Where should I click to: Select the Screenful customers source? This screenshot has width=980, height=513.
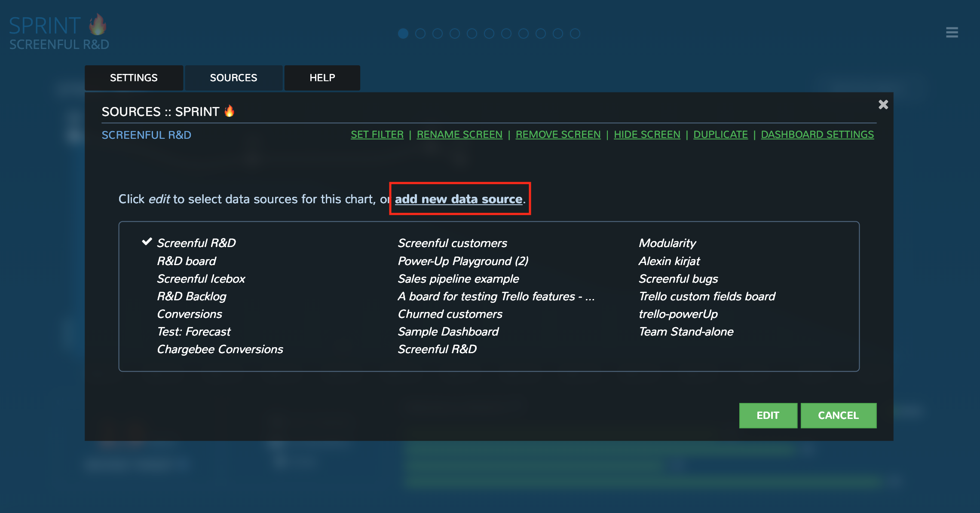pos(452,243)
